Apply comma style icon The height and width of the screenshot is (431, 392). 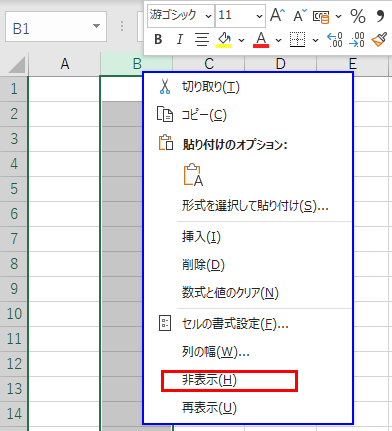click(x=380, y=16)
